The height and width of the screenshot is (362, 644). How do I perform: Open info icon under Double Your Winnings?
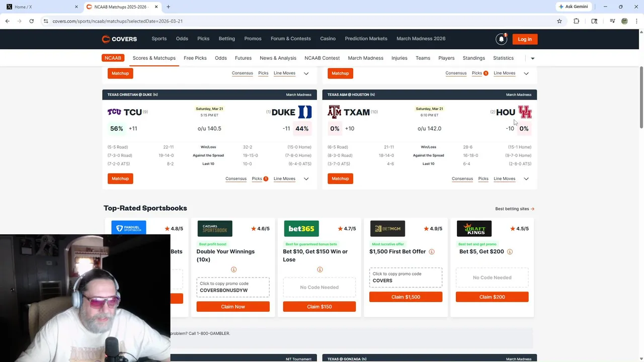point(233,269)
